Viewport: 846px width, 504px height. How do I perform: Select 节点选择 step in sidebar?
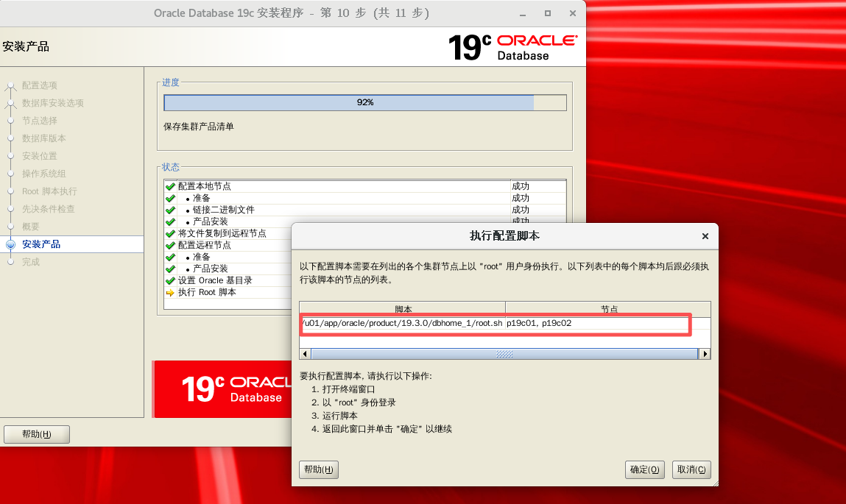[x=39, y=121]
